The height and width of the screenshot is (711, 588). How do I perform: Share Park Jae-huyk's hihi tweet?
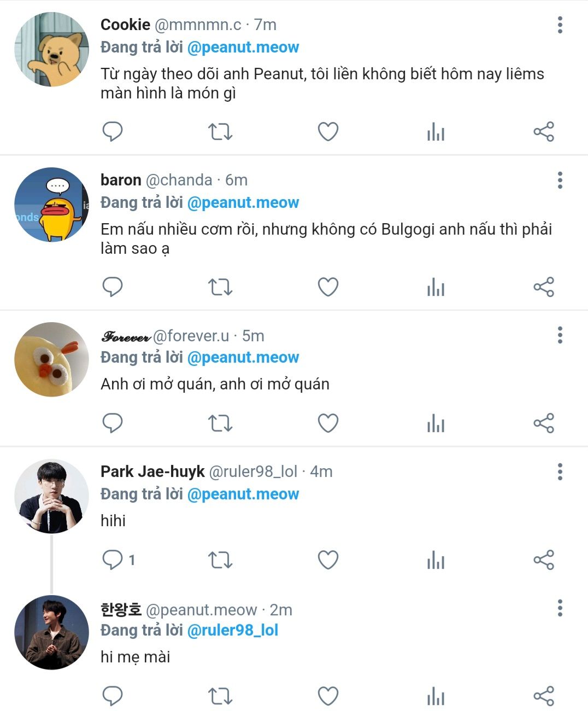[x=543, y=560]
